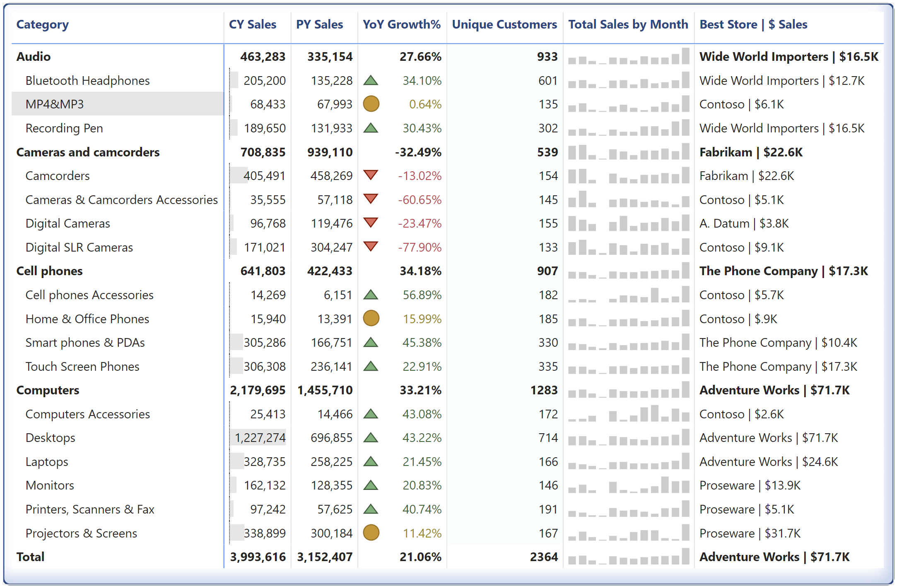Viewport: 897px width, 588px height.
Task: Click the green growth triangle for Bluetooth Headphones
Action: click(371, 81)
